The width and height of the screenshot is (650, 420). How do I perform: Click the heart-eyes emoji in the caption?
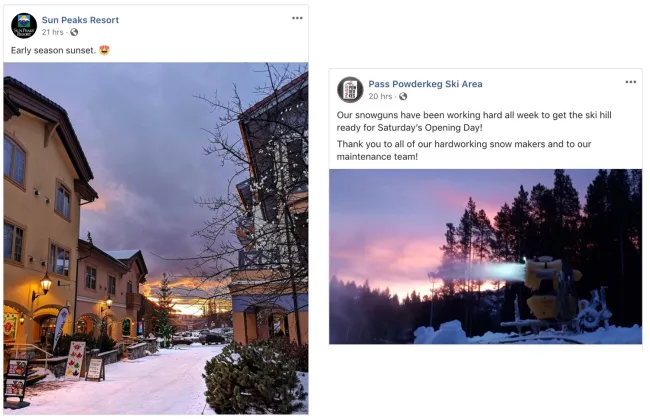pos(104,50)
